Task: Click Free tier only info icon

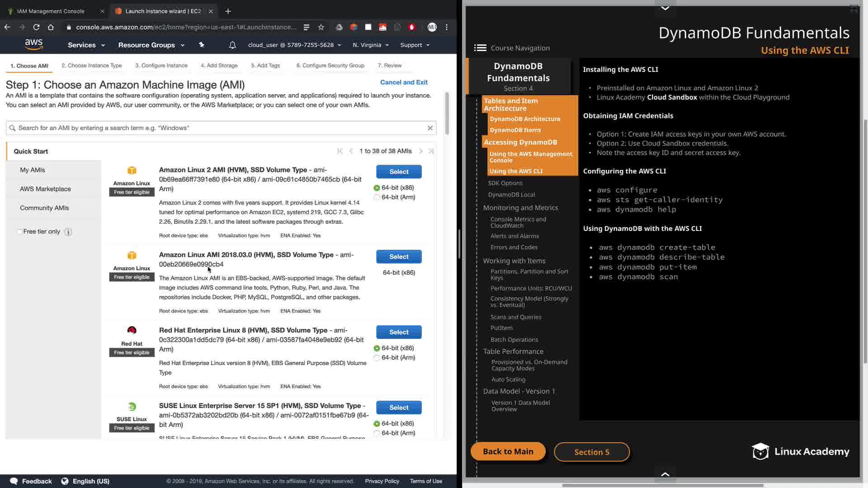Action: tap(68, 232)
